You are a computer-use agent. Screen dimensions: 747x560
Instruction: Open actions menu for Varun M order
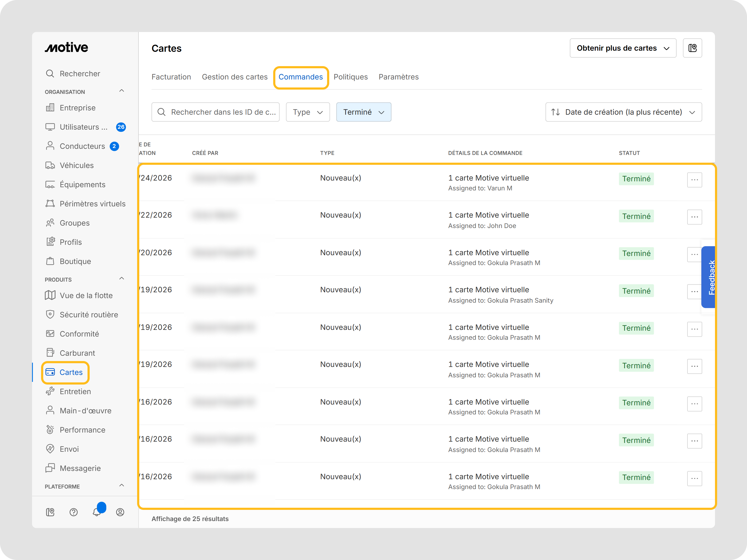click(695, 180)
